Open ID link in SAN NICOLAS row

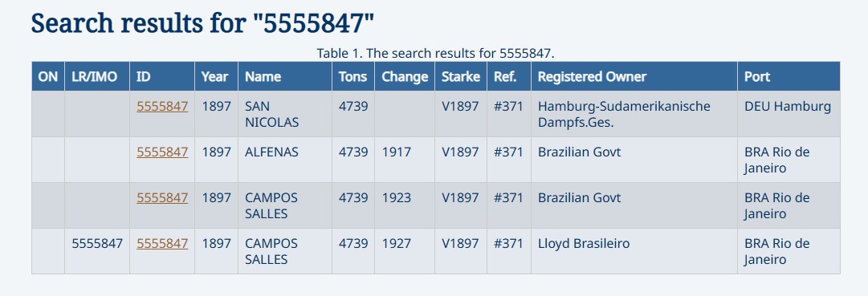tap(162, 106)
